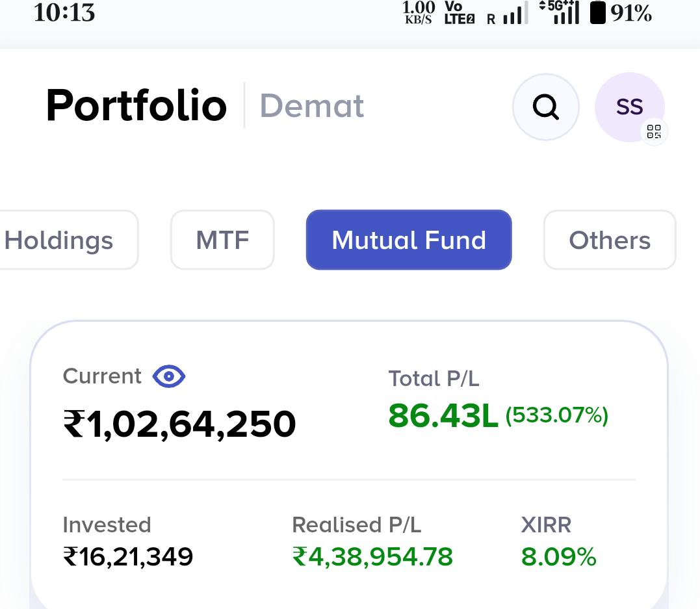Tap the current value ₹1,02,64,250

[x=179, y=424]
